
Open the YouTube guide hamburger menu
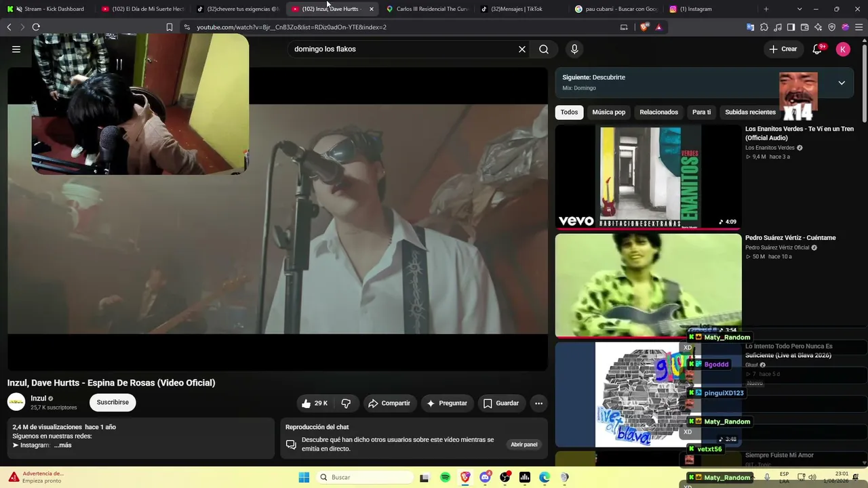[16, 49]
